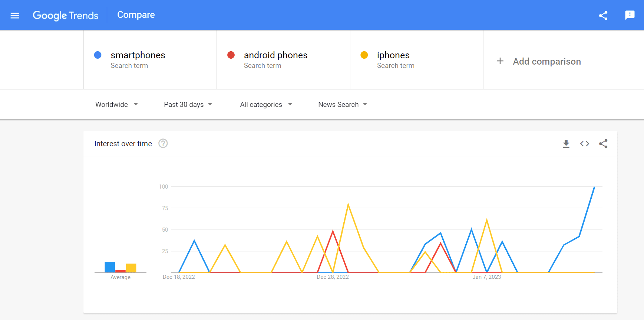Image resolution: width=644 pixels, height=320 pixels.
Task: Click the blue smartphones peak at 100
Action: (594, 187)
